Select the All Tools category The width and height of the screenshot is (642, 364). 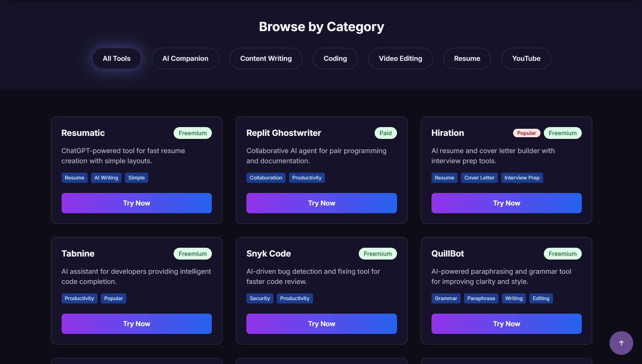[x=116, y=58]
